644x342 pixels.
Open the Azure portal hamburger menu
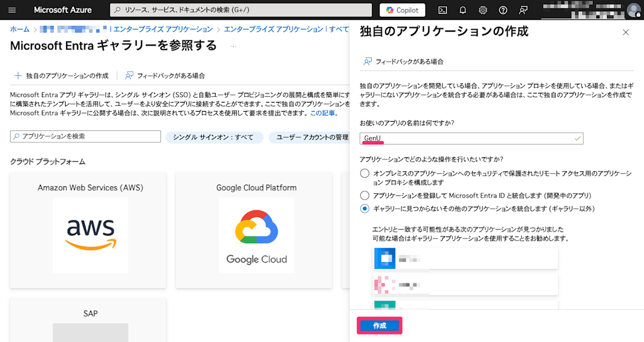[x=12, y=10]
